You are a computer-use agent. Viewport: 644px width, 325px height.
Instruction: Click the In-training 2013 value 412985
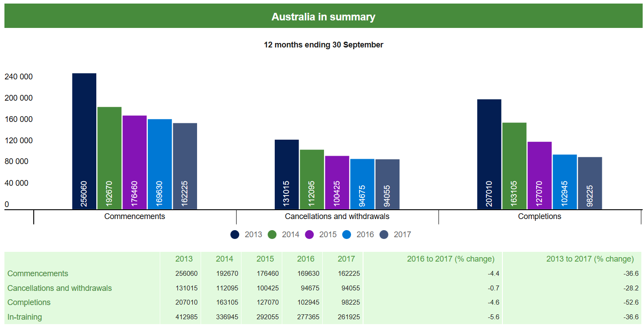pyautogui.click(x=187, y=317)
